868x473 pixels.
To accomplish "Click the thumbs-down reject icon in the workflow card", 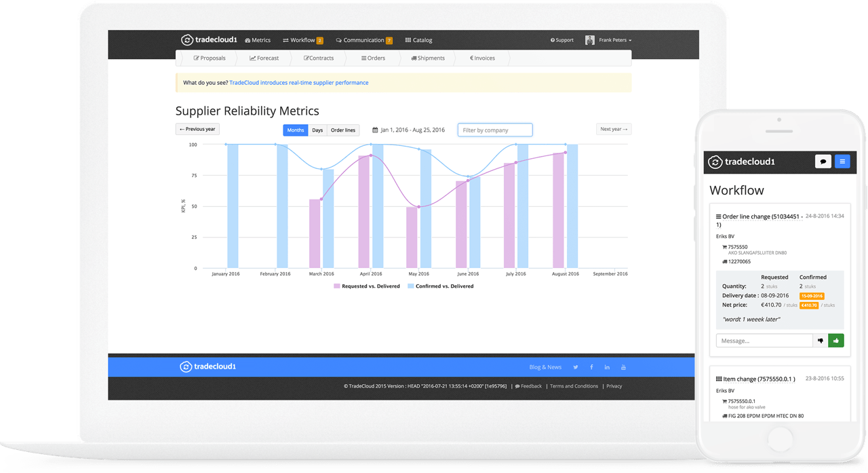I will (x=821, y=340).
